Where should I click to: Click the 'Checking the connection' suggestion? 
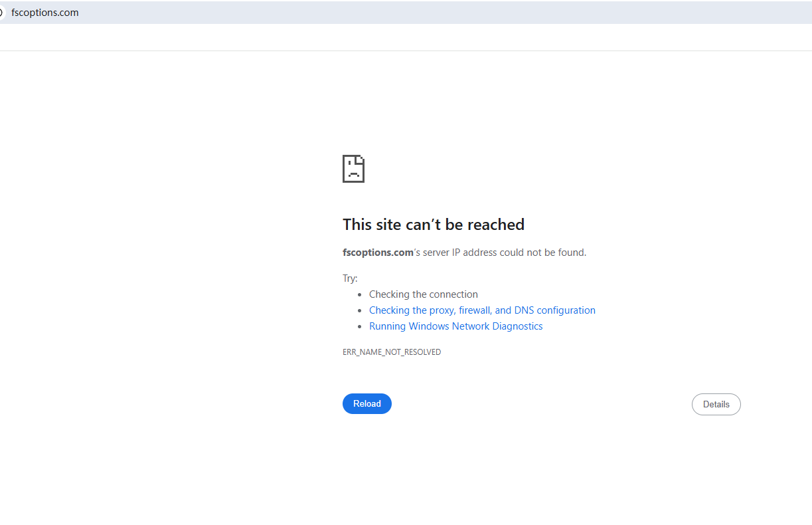(423, 294)
